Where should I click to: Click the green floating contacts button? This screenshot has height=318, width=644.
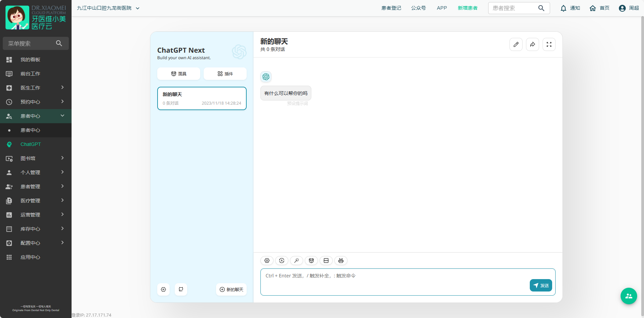click(629, 296)
